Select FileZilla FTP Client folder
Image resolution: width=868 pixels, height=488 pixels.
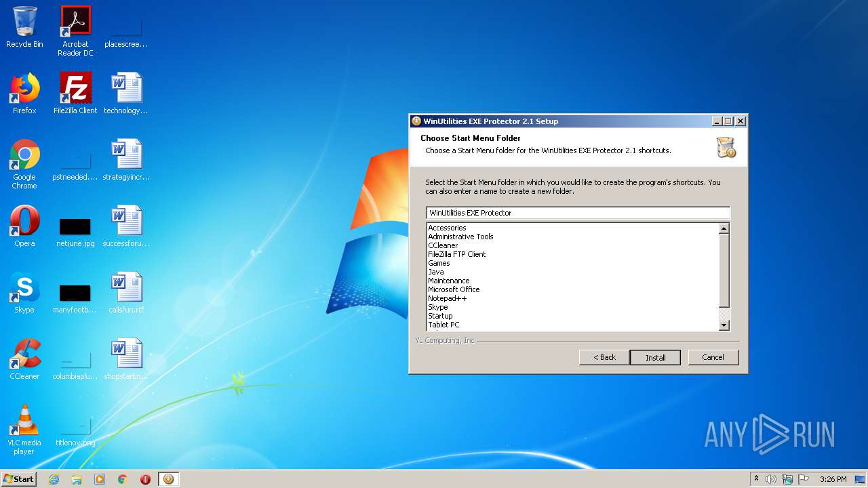pyautogui.click(x=456, y=254)
